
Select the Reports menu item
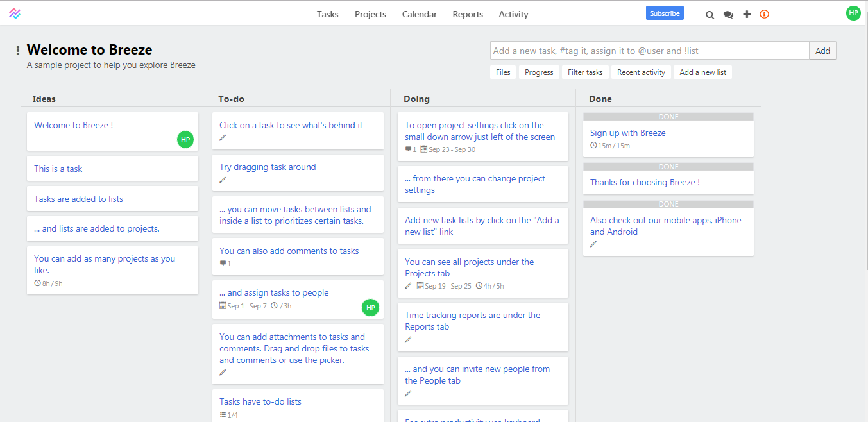pyautogui.click(x=467, y=13)
